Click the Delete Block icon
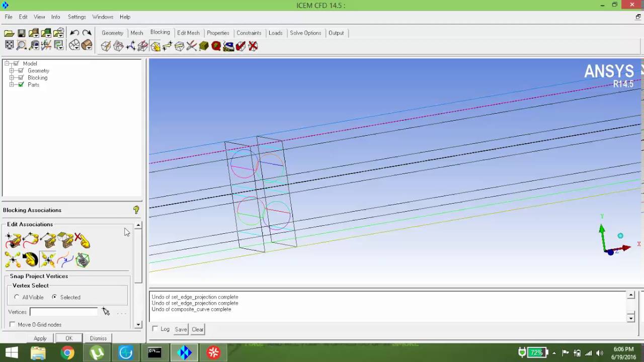644x362 pixels. 253,46
